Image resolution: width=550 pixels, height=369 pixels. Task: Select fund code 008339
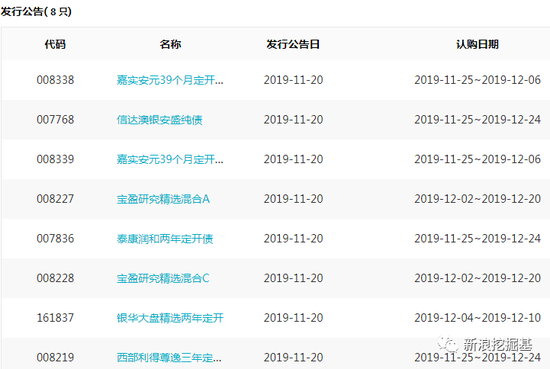tap(55, 159)
